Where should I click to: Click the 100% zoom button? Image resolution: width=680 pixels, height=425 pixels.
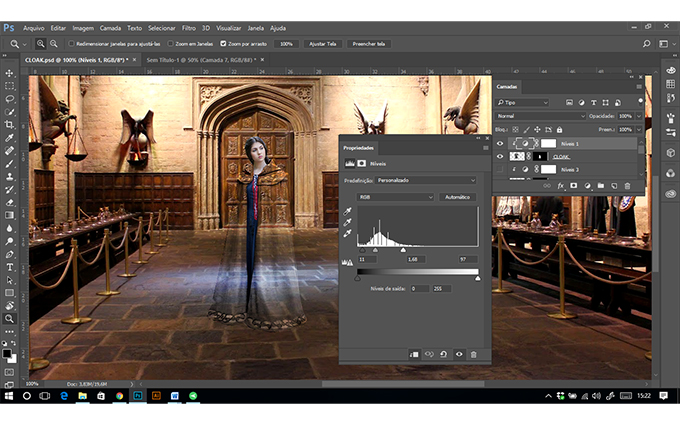(286, 44)
